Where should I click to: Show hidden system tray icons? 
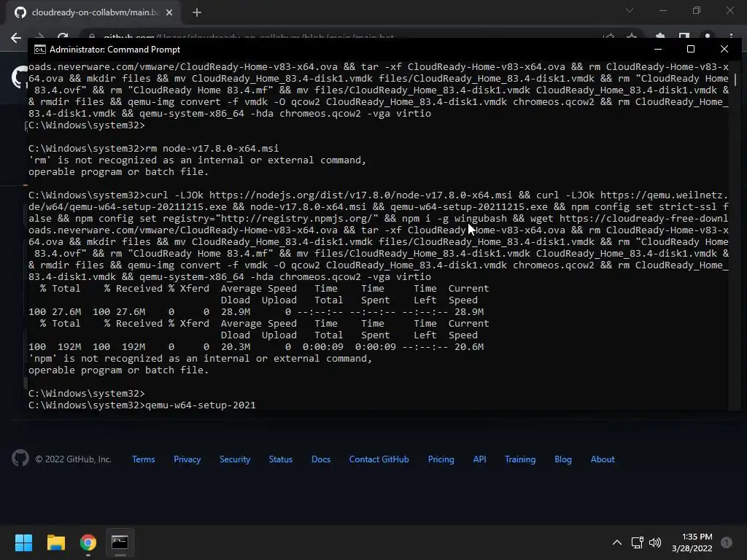(x=617, y=542)
